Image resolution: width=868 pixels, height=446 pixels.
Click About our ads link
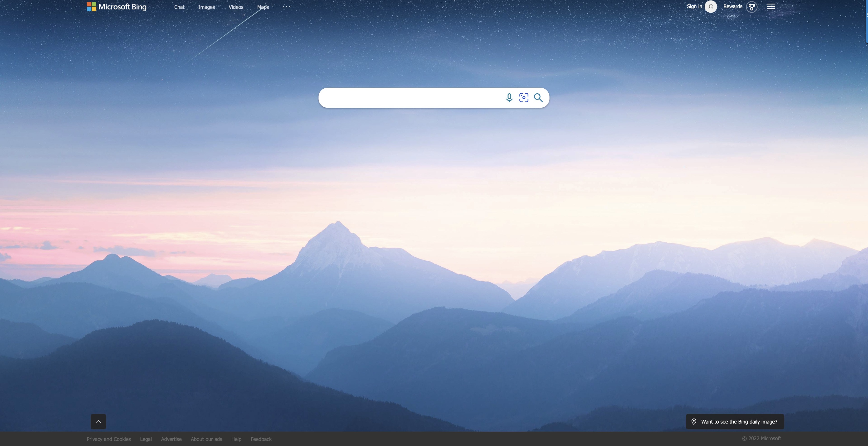206,439
